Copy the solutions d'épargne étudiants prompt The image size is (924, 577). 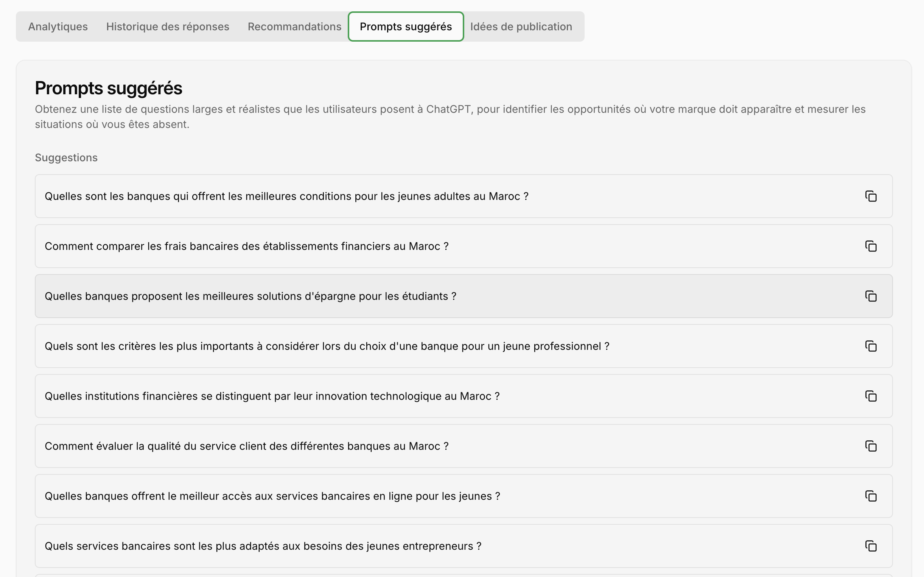tap(871, 296)
